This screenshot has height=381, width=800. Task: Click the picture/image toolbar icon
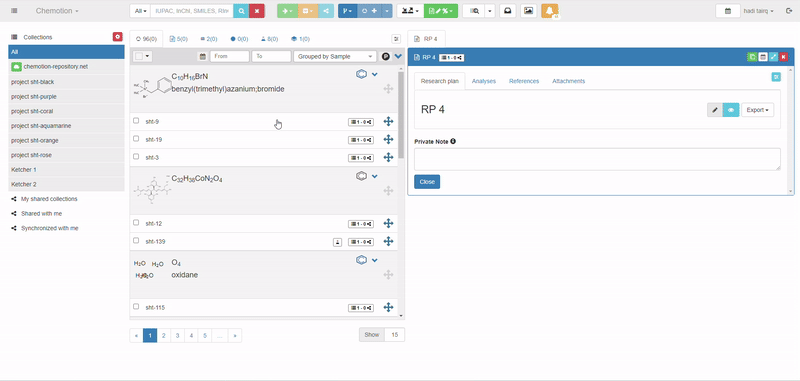(529, 11)
